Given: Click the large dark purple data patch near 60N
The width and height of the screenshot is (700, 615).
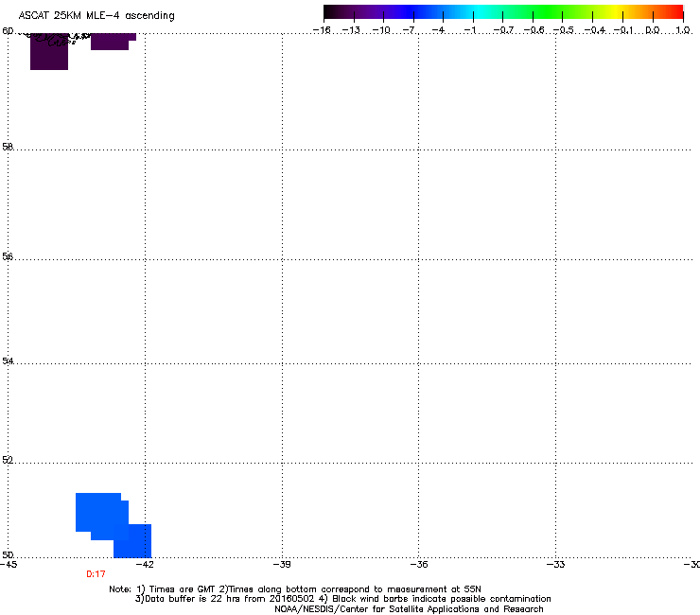Looking at the screenshot, I should click(49, 53).
